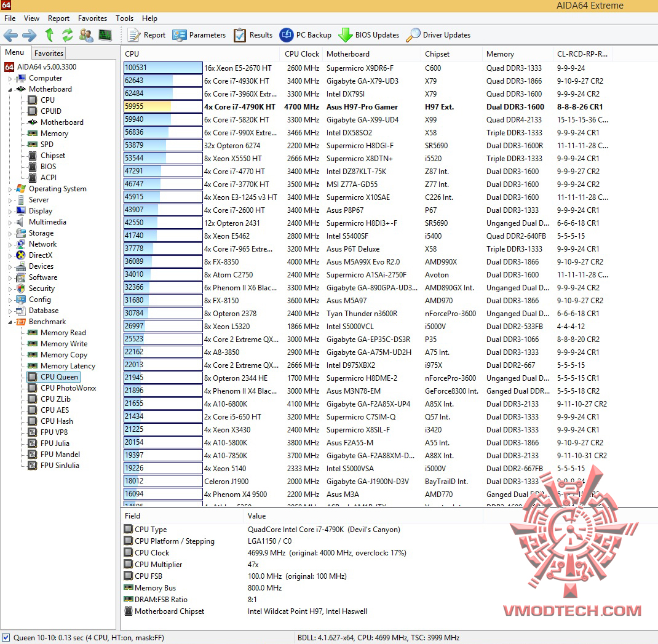Open the Tools menu
658x644 pixels.
pos(125,18)
